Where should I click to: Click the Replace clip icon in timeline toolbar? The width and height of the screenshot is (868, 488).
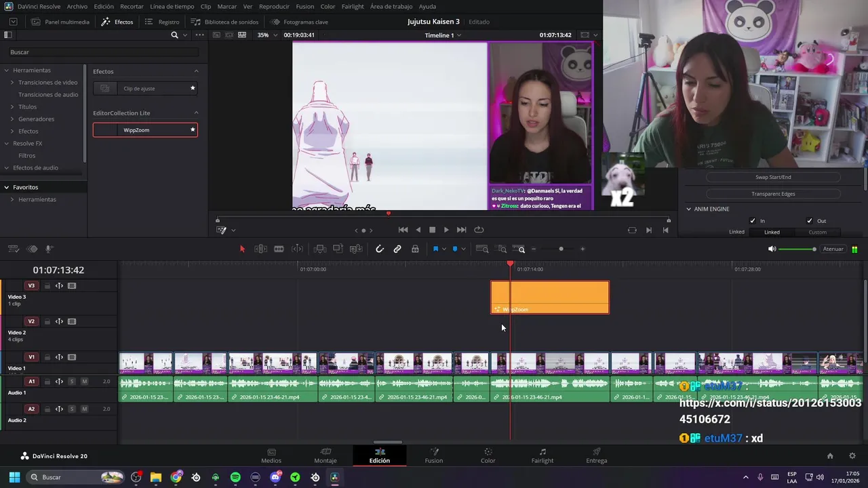pyautogui.click(x=355, y=249)
